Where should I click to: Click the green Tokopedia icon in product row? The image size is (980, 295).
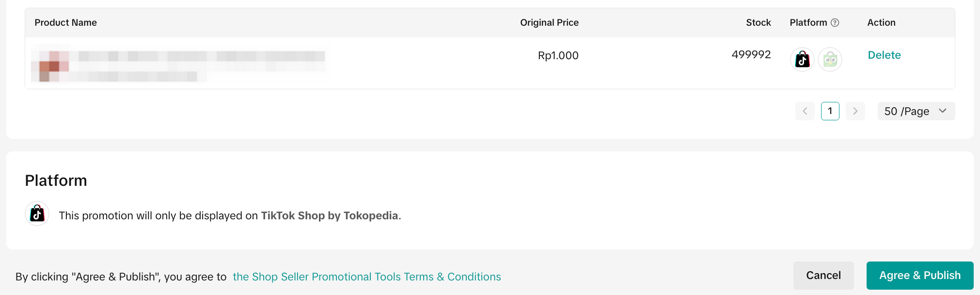(x=830, y=60)
